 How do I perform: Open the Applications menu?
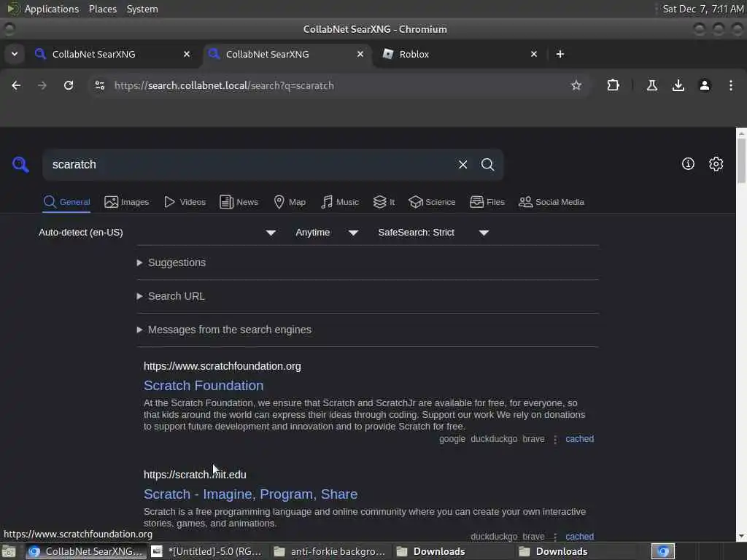[52, 9]
